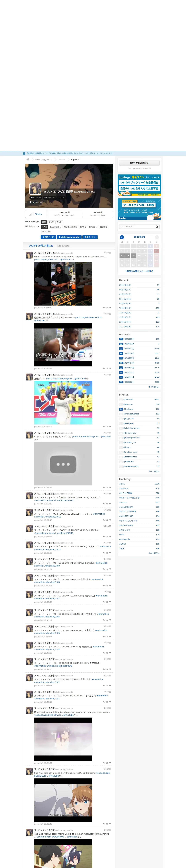Viewport: 186px width, 868px height.
Task: Open 1年前の今日のツイートを見る link
Action: [x=139, y=271]
